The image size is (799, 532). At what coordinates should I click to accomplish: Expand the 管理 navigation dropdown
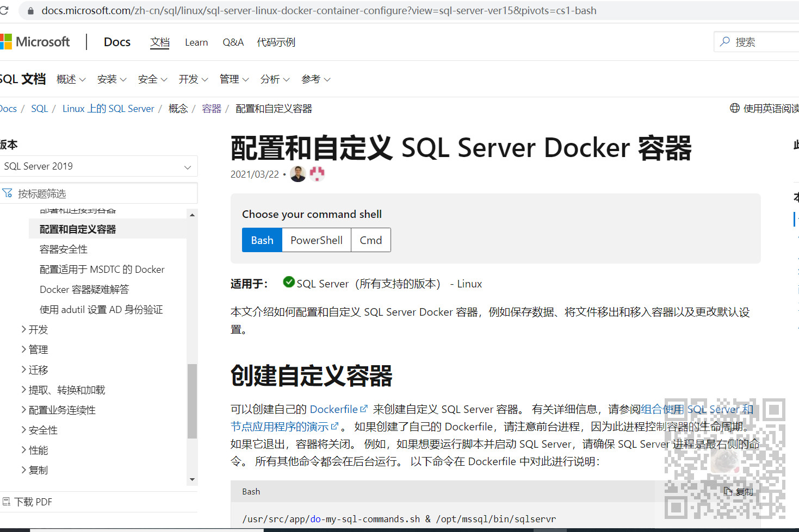coord(234,79)
